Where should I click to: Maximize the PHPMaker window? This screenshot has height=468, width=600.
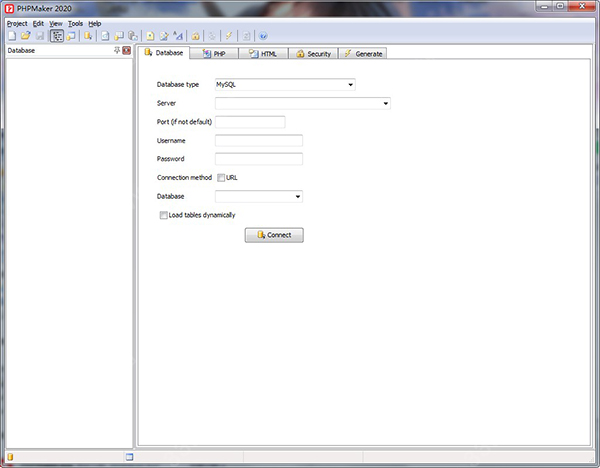[560, 7]
